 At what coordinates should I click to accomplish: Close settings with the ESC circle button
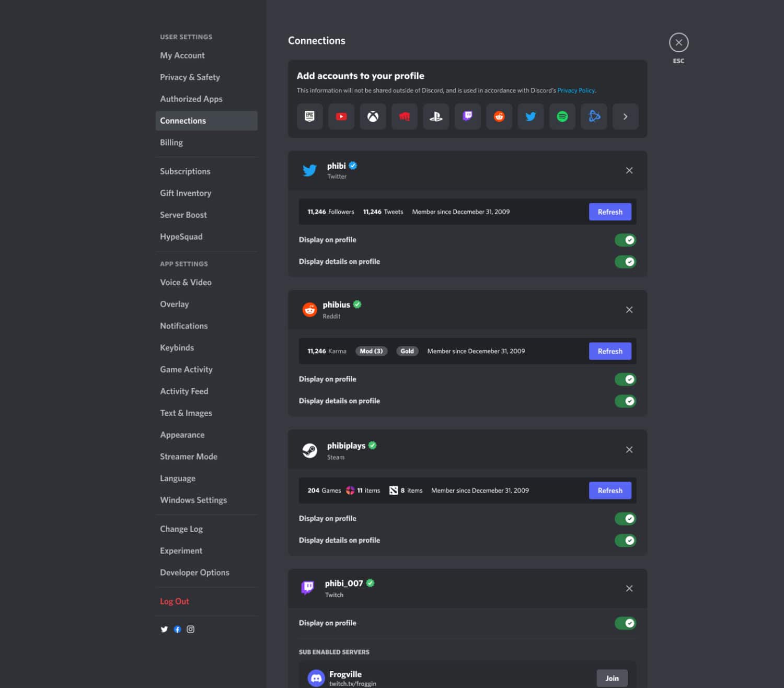click(x=678, y=42)
